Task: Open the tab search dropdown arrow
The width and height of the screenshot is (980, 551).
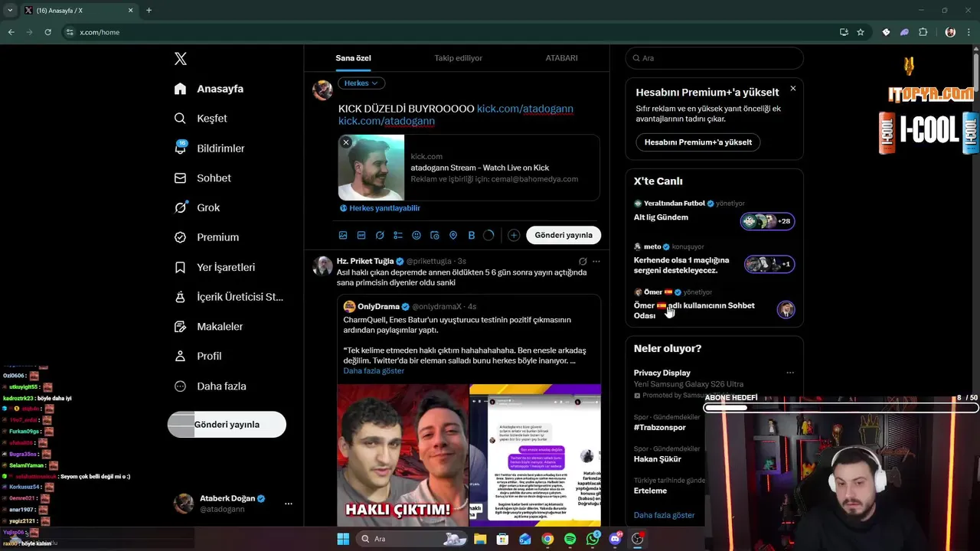Action: [x=10, y=11]
